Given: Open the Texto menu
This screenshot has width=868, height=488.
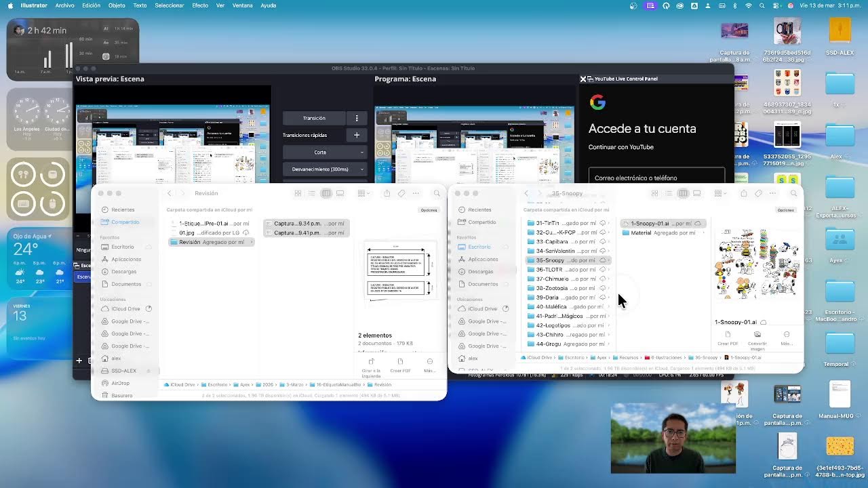Looking at the screenshot, I should pos(140,5).
